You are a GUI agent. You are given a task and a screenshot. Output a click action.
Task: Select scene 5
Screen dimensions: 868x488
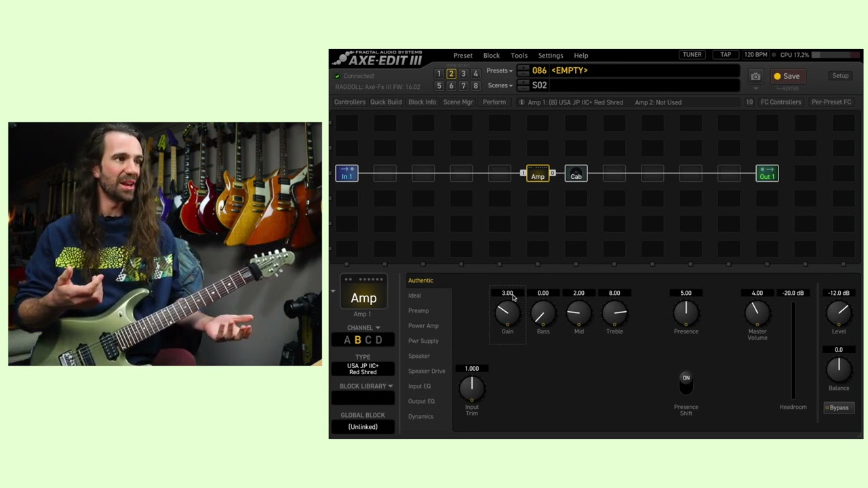click(x=439, y=86)
